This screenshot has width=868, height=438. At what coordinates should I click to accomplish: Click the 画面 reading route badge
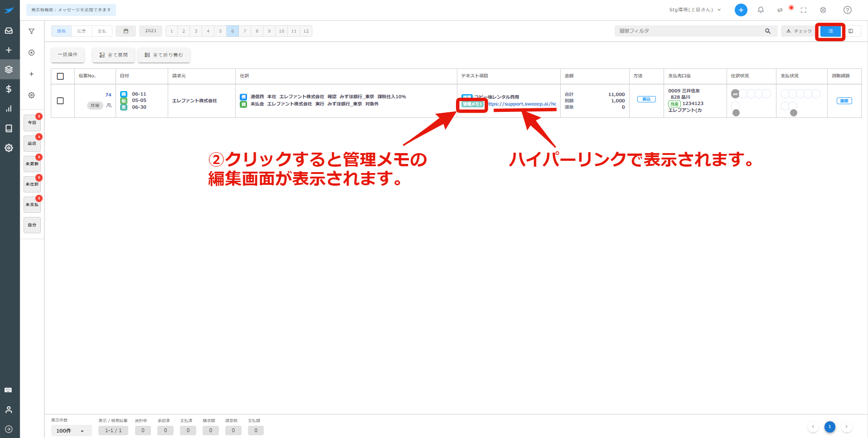click(x=844, y=101)
